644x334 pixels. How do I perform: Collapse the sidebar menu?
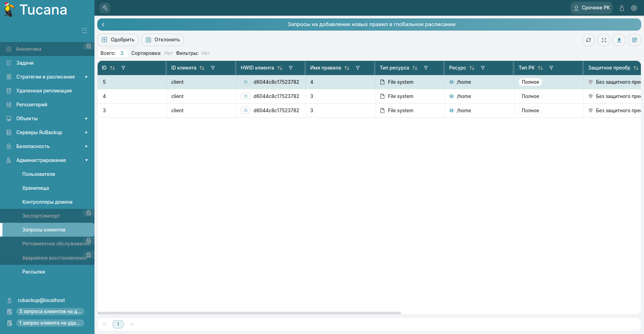point(84,30)
